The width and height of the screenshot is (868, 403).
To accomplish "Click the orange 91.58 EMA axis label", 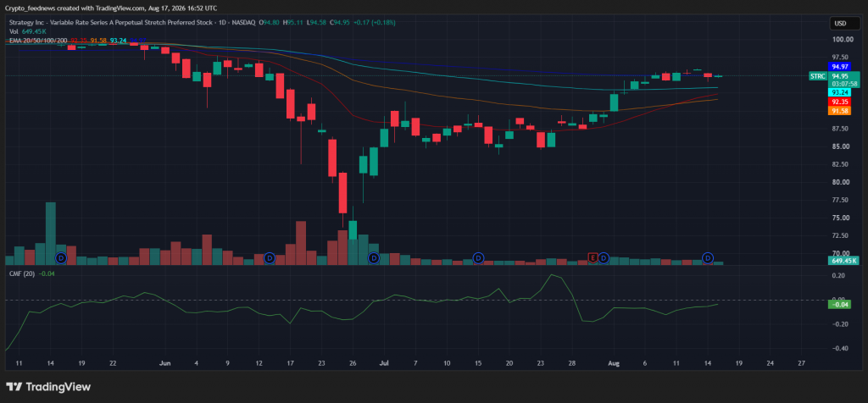I will coord(840,111).
